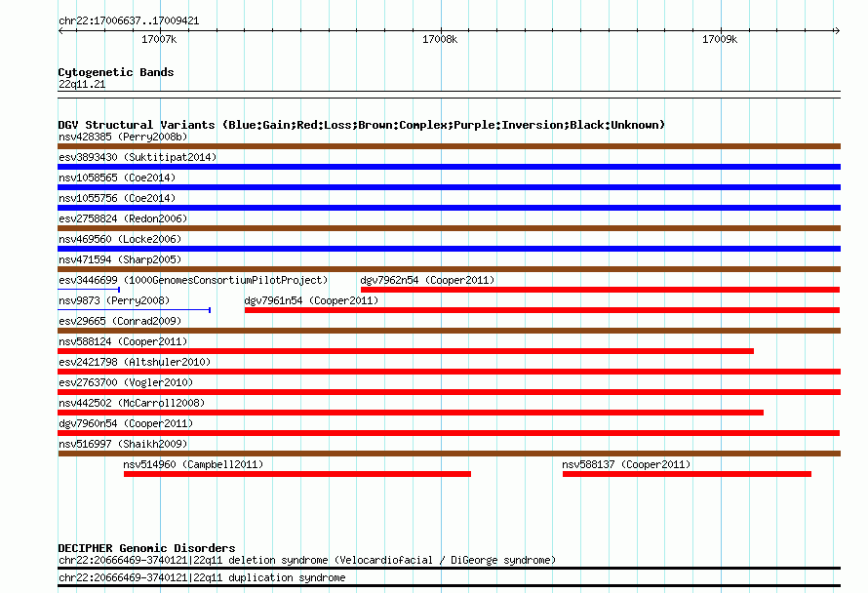Viewport: 868px width, 593px height.
Task: Click the red esv2421798 loss bar
Action: 449,372
